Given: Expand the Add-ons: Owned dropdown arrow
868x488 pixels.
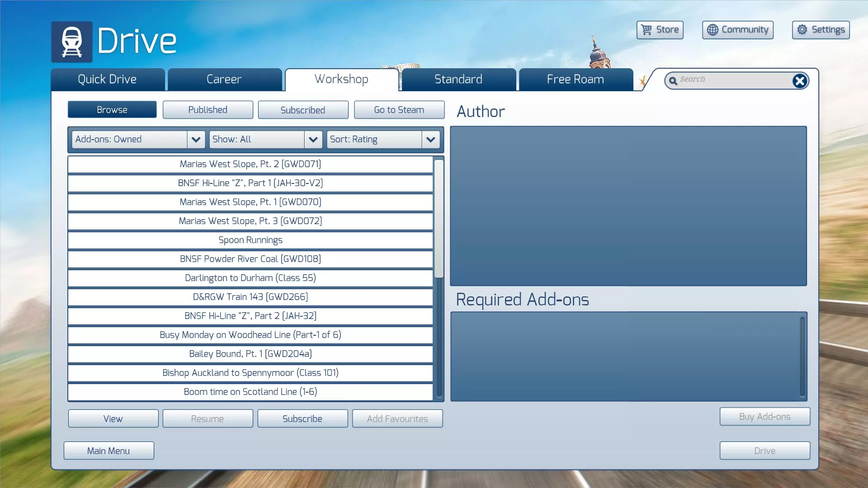Looking at the screenshot, I should click(x=196, y=140).
